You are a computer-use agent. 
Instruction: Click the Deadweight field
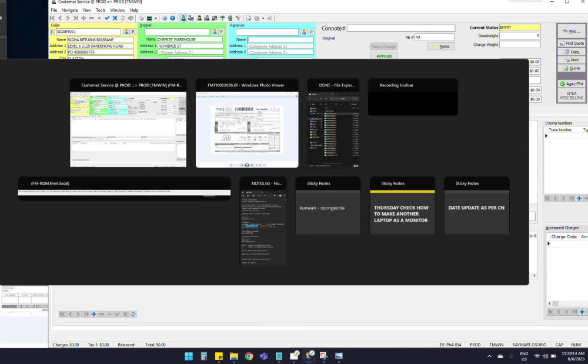(x=520, y=36)
